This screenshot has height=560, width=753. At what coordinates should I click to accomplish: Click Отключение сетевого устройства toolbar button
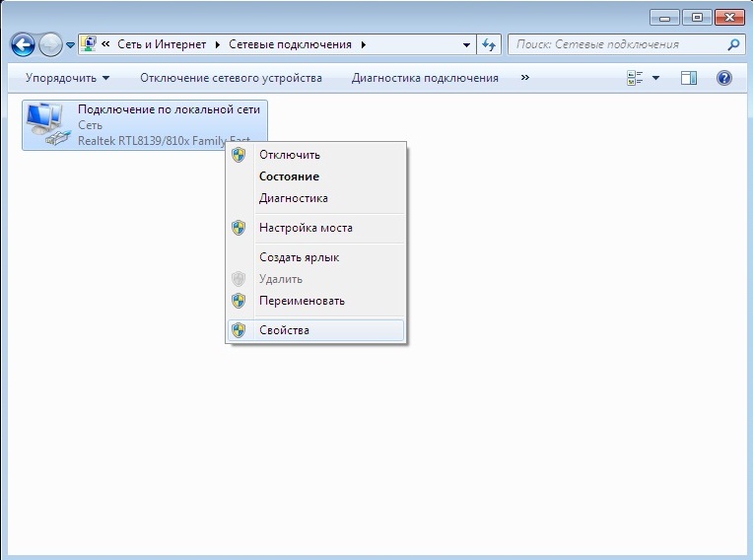(x=231, y=78)
